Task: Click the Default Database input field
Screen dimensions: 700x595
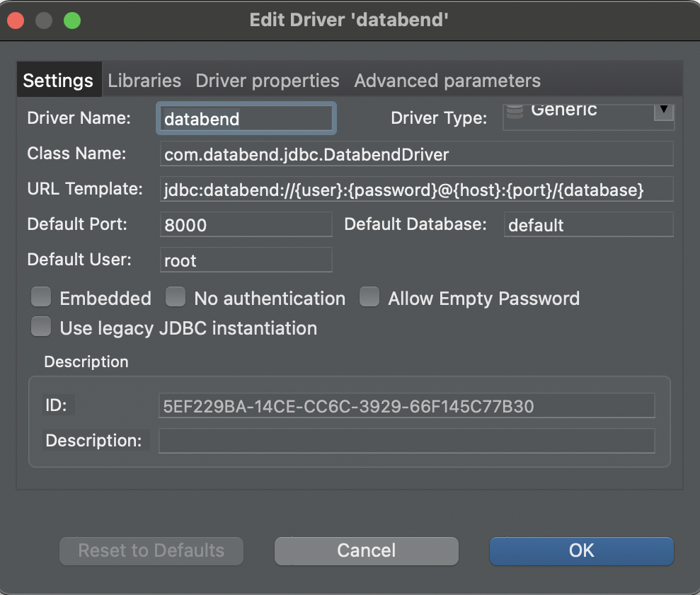Action: [587, 225]
